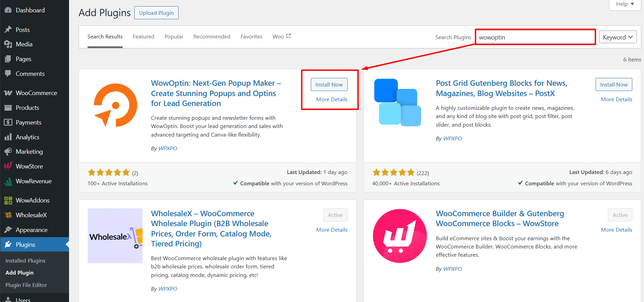Open the WooCommerce Builder WowStore title link
This screenshot has height=302, width=644.
pyautogui.click(x=500, y=219)
